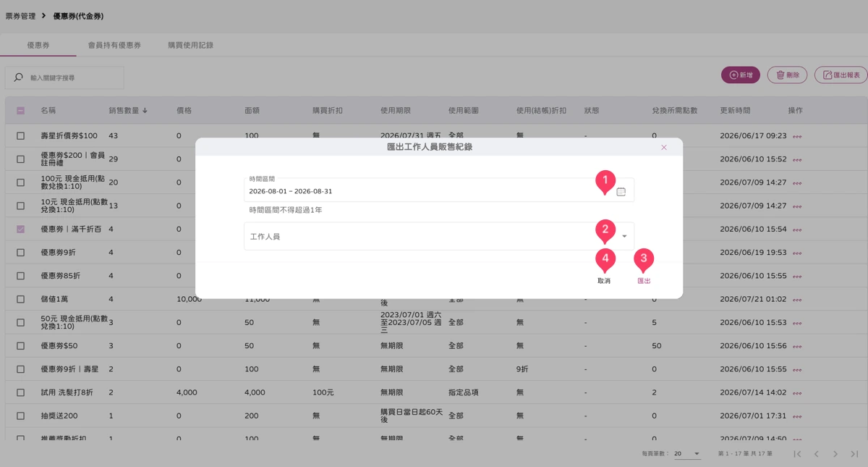Click the 輸入關鍵字搜尋 search field
Image resolution: width=868 pixels, height=467 pixels.
64,77
